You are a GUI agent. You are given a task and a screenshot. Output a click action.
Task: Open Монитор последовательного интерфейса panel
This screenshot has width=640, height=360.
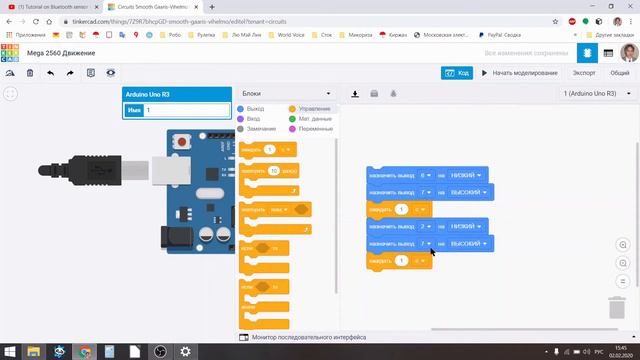(309, 338)
